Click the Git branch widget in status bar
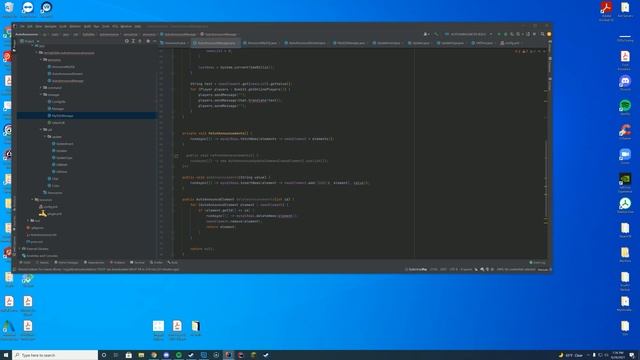Image resolution: width=640 pixels, height=360 pixels. 543,269
